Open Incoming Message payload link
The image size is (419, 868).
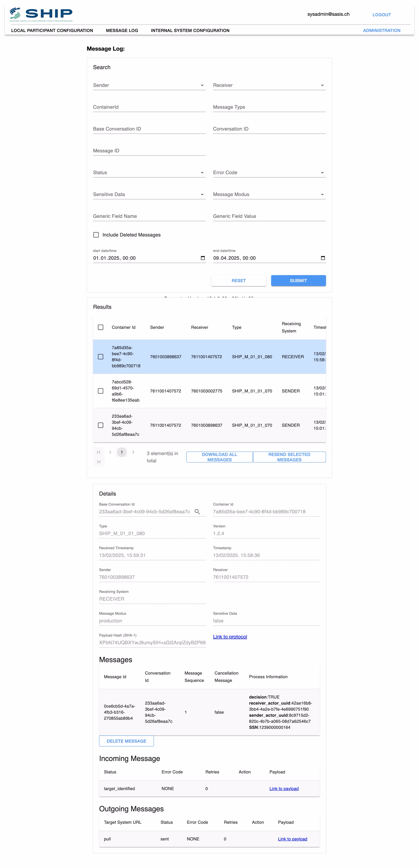(284, 789)
